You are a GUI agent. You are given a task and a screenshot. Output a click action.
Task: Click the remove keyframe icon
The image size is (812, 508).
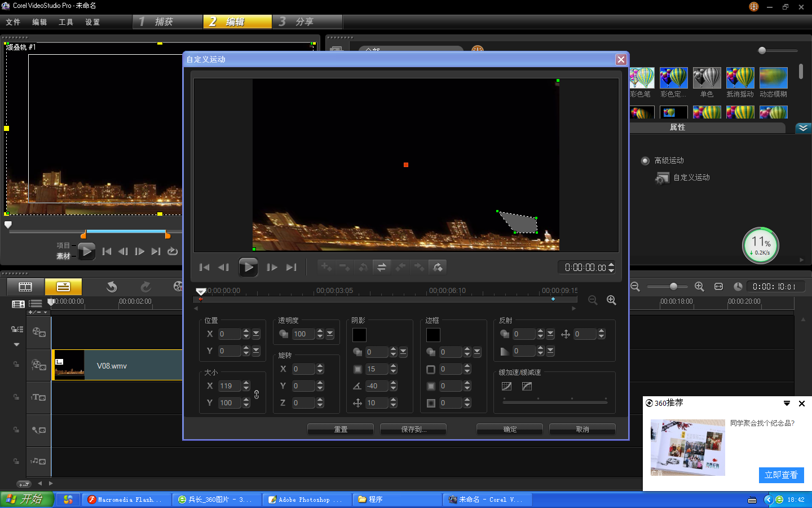tap(345, 267)
